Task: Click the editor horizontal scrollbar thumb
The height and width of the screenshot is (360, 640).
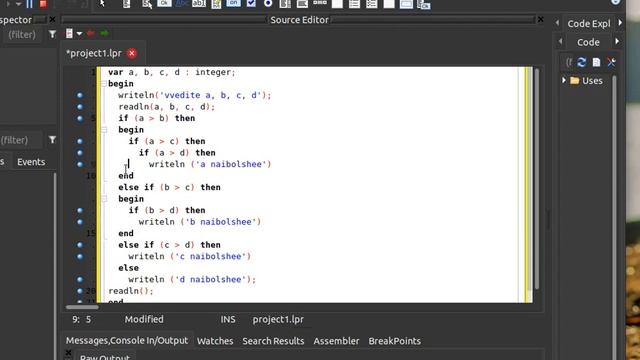Action: point(82,307)
